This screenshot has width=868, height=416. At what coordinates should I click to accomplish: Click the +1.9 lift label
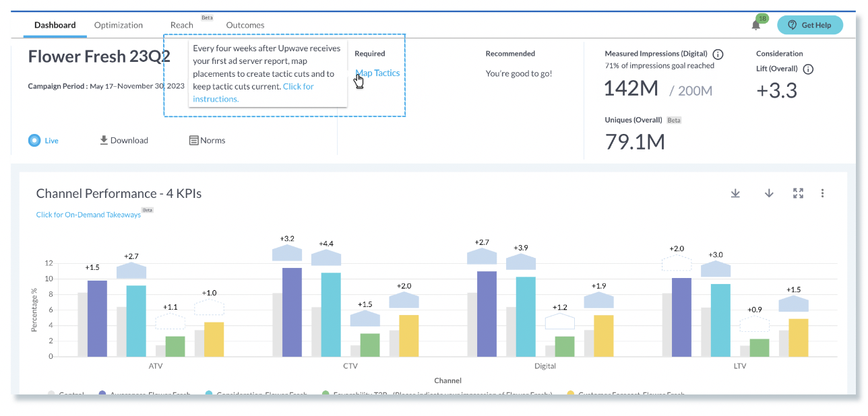(x=599, y=285)
